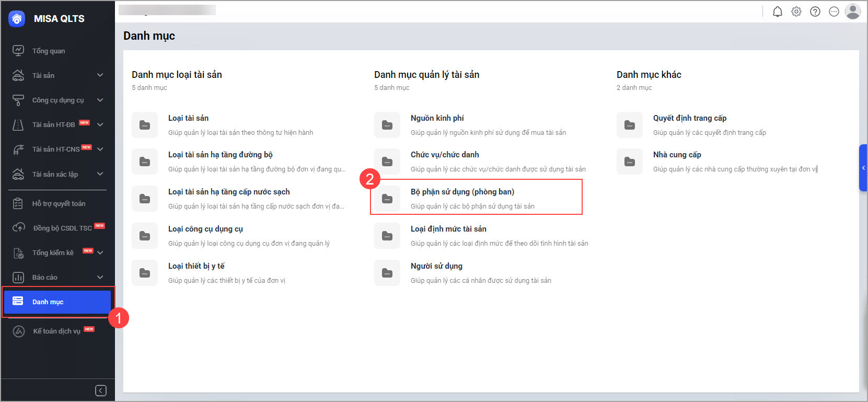Click folder icon for Bộ phận sử dụng
The image size is (868, 402).
click(387, 199)
